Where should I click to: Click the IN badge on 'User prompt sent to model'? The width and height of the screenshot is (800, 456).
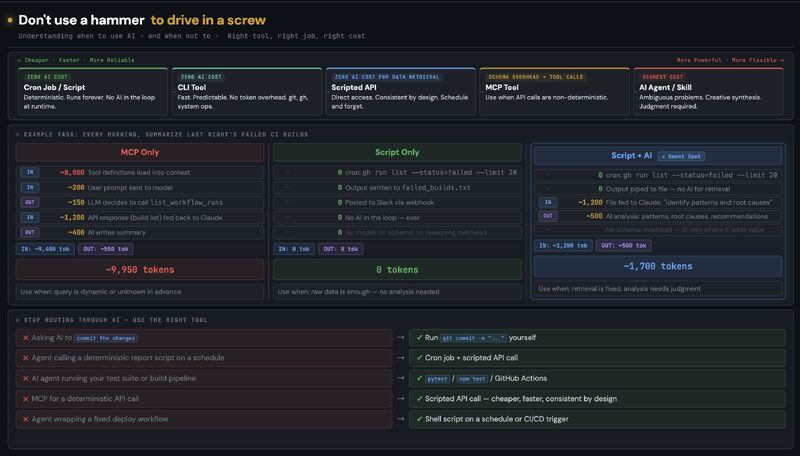(x=30, y=188)
